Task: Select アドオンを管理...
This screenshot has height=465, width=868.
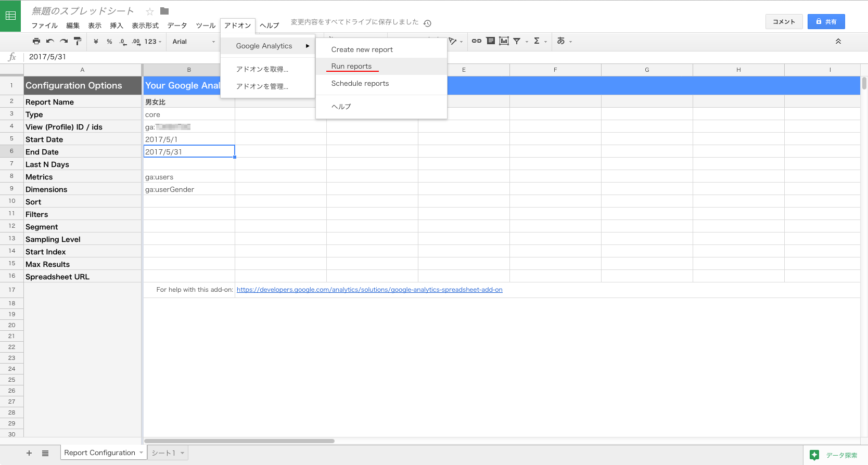Action: (x=268, y=86)
